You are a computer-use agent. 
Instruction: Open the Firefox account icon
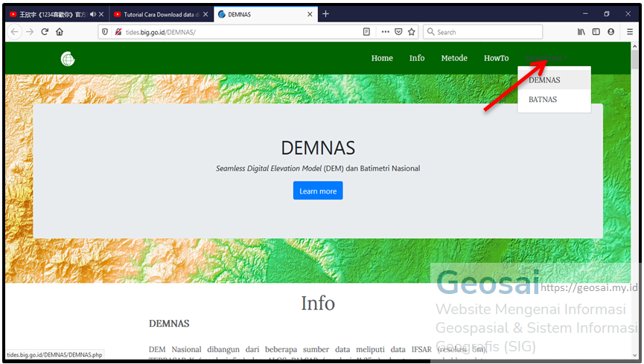pos(610,31)
